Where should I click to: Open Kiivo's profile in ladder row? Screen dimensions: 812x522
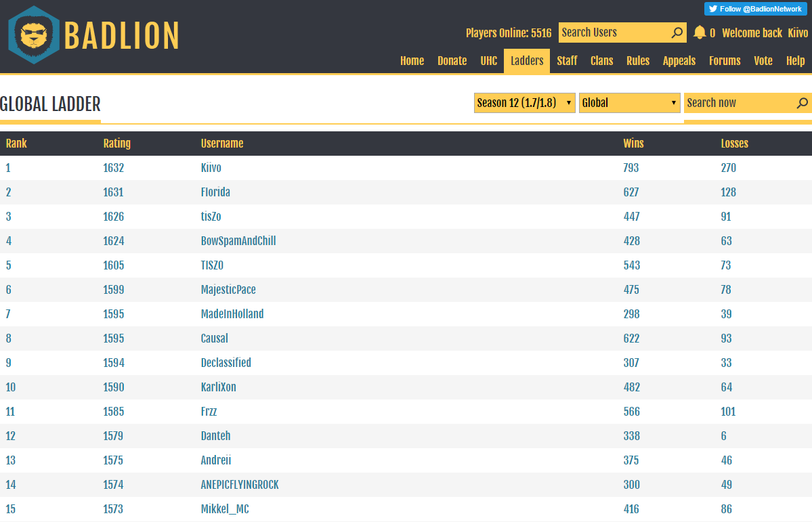[211, 168]
